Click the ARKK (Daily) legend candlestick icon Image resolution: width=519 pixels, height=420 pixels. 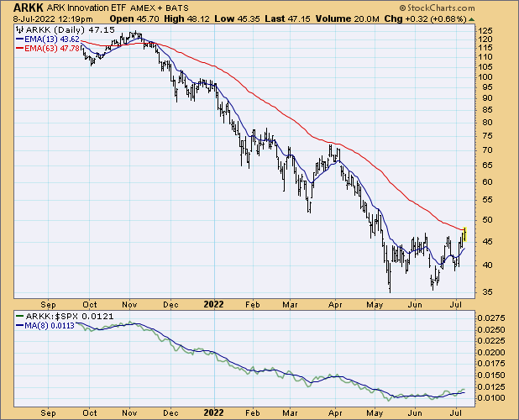tap(20, 29)
